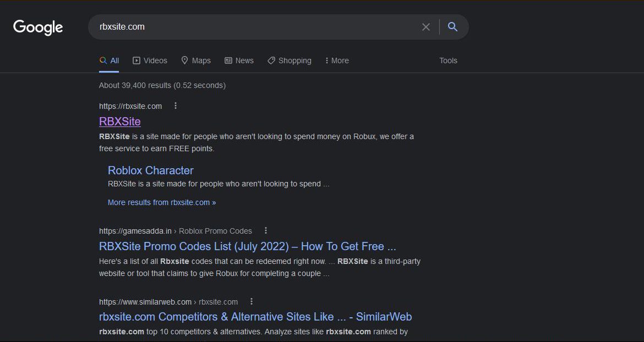Viewport: 644px width, 342px height.
Task: Open the search Tools options
Action: pos(448,60)
